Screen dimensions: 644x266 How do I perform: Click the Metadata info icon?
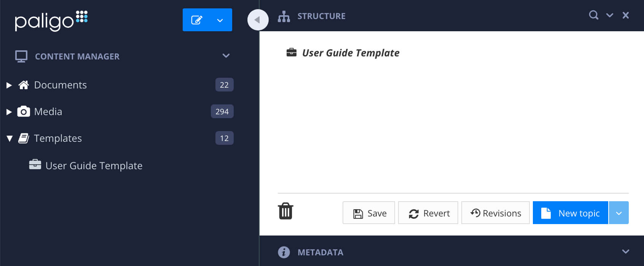(284, 252)
